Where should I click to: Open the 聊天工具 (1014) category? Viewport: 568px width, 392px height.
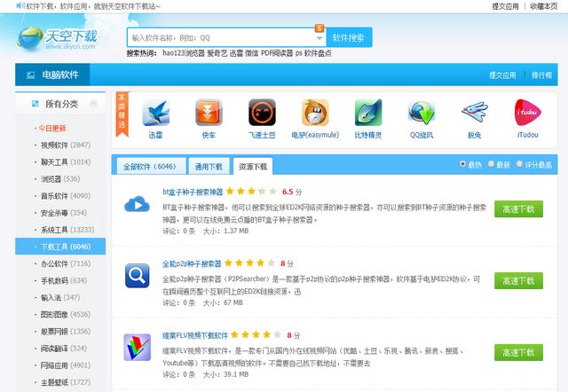(x=66, y=161)
